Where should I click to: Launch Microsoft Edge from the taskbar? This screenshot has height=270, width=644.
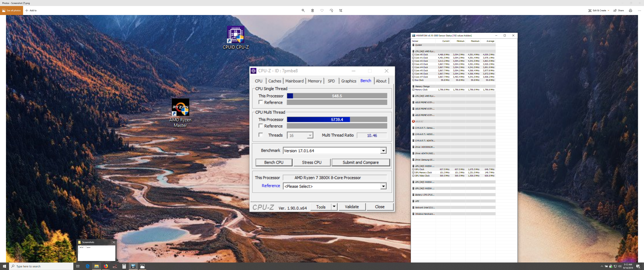point(87,266)
